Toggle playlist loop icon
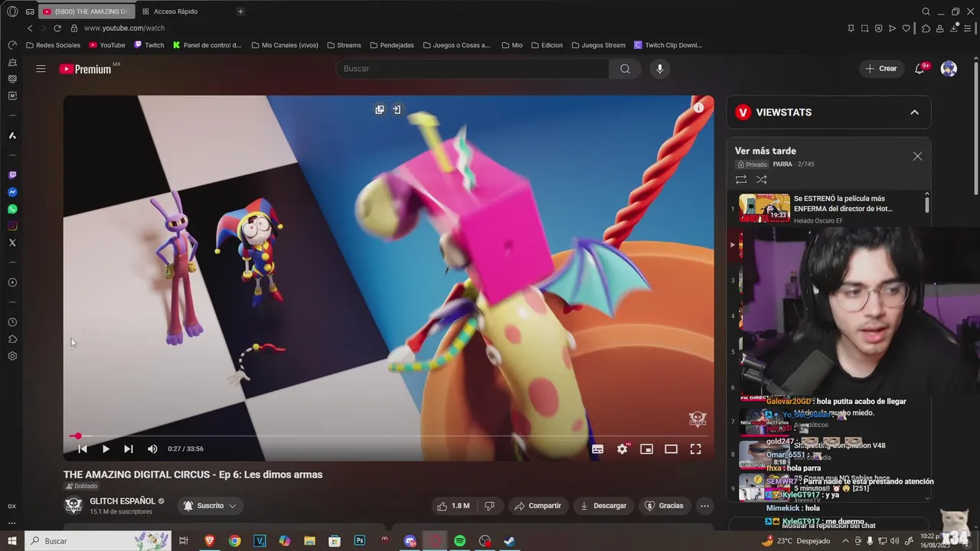This screenshot has width=980, height=551. pyautogui.click(x=740, y=180)
